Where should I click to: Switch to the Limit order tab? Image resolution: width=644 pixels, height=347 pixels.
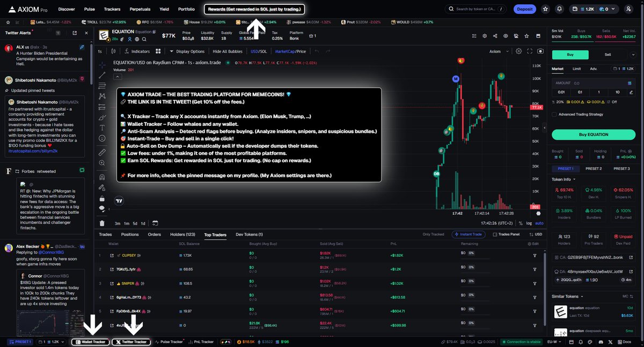[x=576, y=69]
